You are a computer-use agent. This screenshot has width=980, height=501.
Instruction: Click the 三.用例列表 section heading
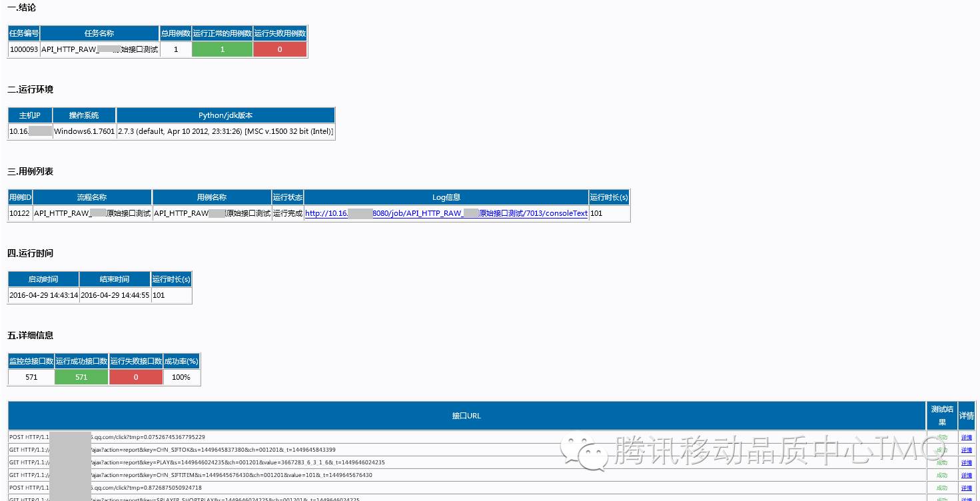tap(30, 171)
